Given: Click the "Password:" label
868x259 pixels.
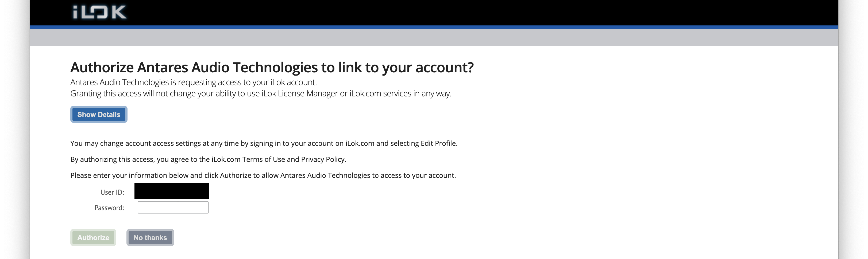Looking at the screenshot, I should tap(109, 208).
